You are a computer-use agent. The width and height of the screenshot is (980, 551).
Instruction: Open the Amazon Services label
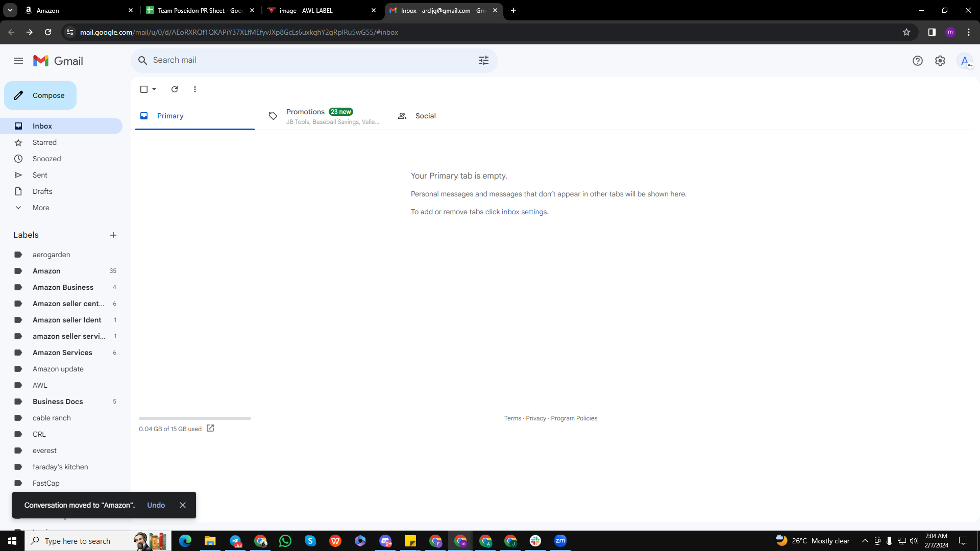[x=61, y=353]
